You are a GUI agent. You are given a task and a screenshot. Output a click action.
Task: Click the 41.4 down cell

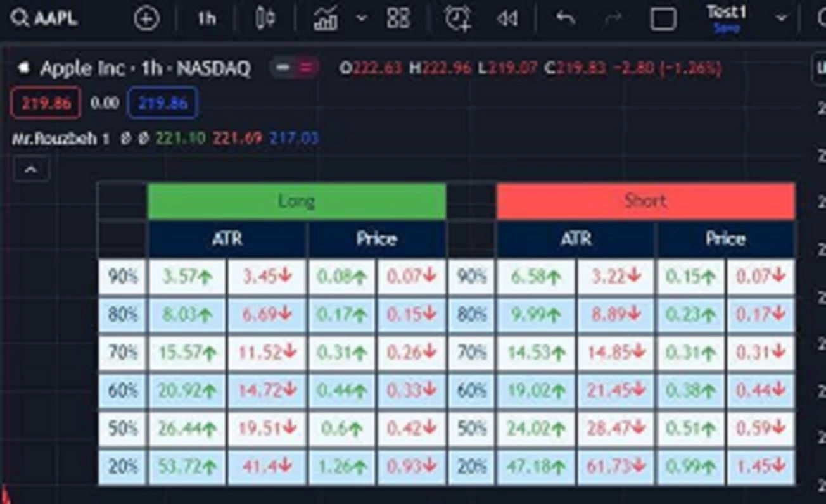(267, 467)
